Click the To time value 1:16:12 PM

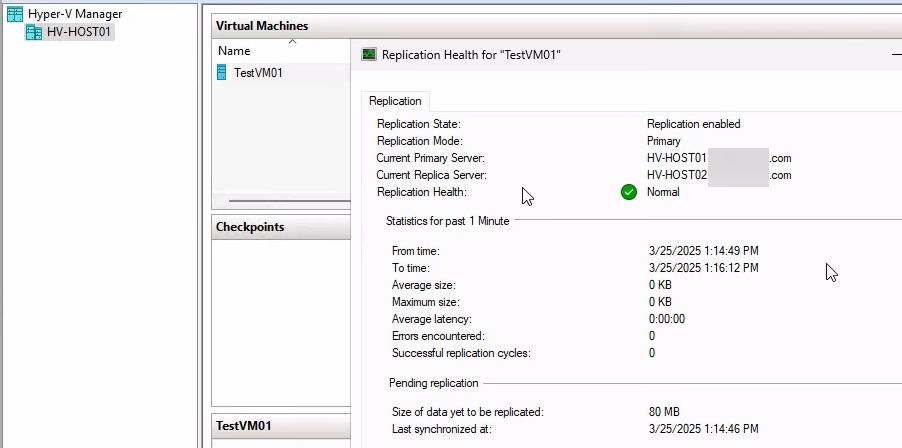(704, 268)
